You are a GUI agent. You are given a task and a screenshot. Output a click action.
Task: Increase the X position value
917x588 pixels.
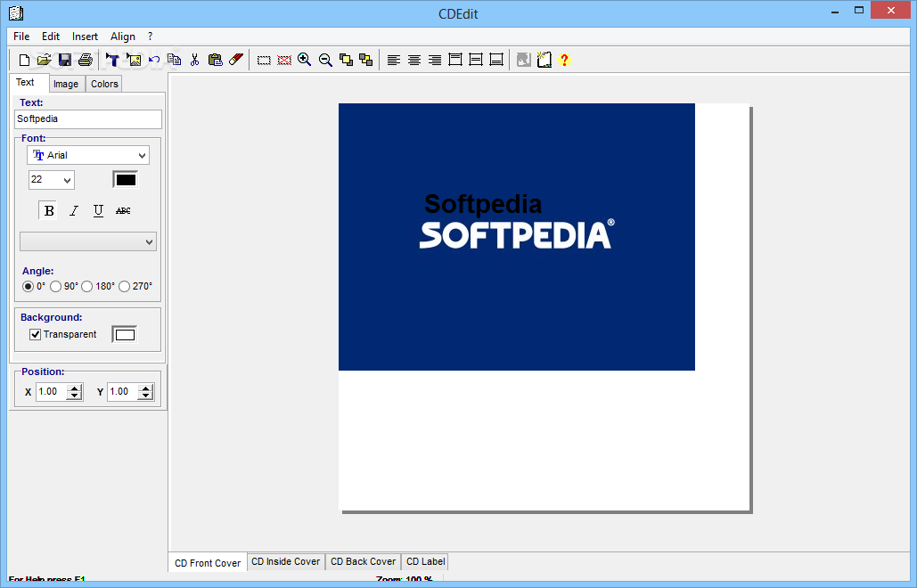pyautogui.click(x=74, y=388)
